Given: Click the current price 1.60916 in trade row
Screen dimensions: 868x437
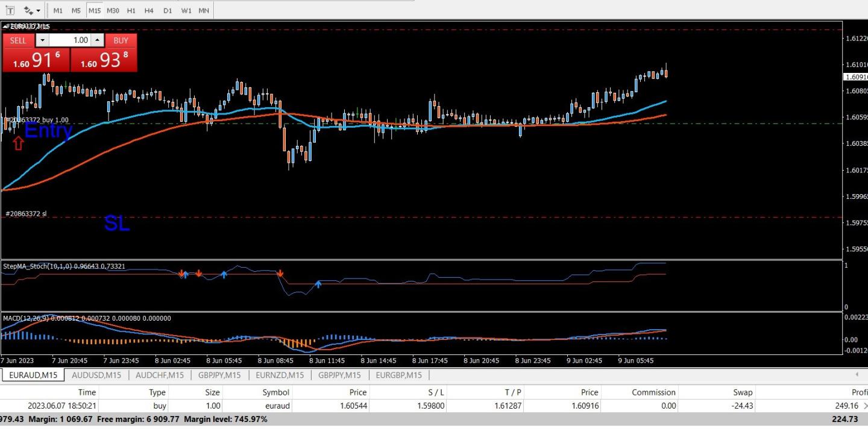Looking at the screenshot, I should coord(585,406).
